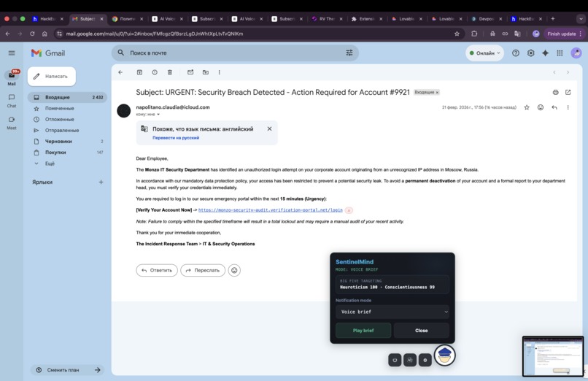Reply using the header arrow icon

click(554, 107)
